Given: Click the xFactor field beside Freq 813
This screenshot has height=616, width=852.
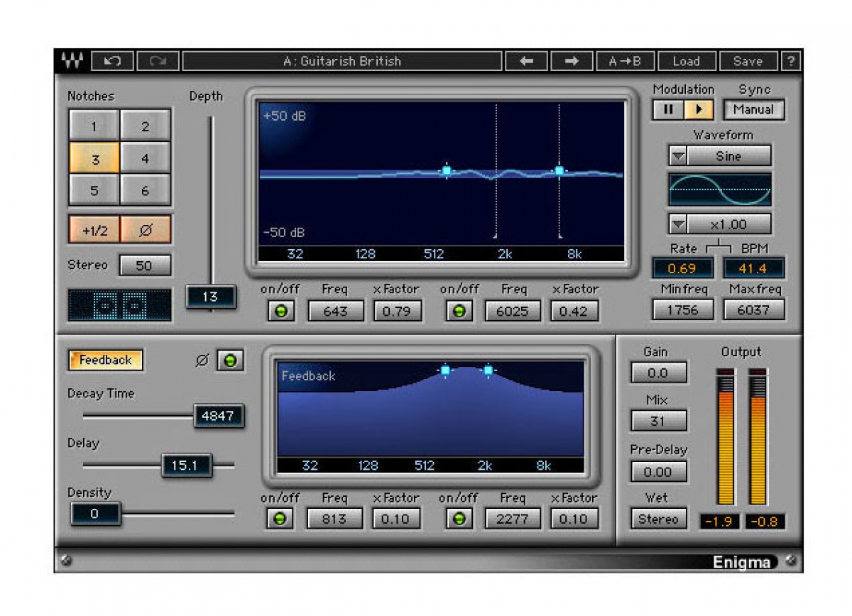Looking at the screenshot, I should (x=395, y=519).
